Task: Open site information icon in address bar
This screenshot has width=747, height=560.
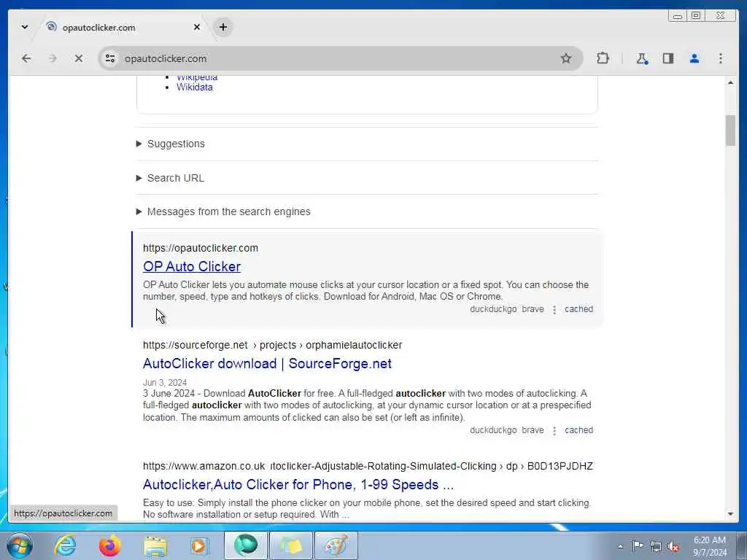Action: tap(110, 58)
